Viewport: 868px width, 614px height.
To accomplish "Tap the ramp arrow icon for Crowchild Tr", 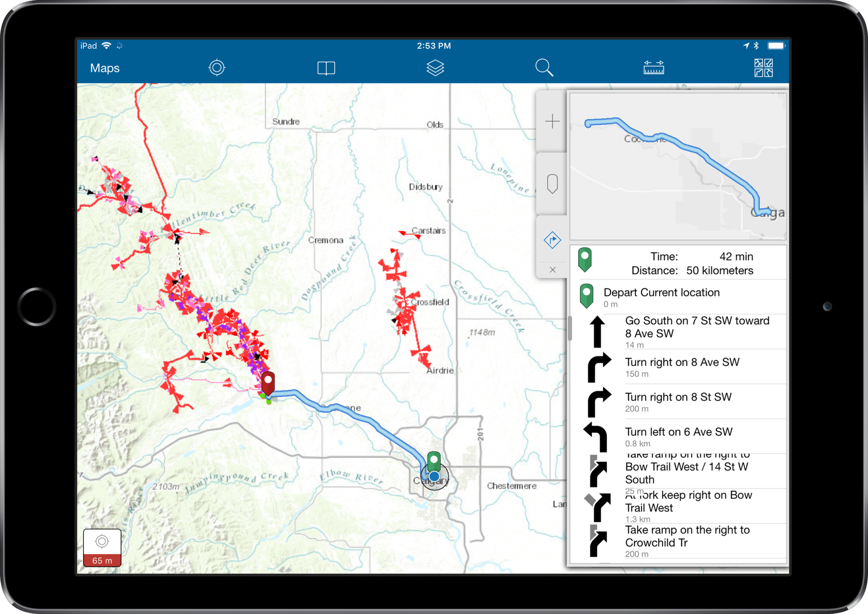I will pyautogui.click(x=598, y=541).
